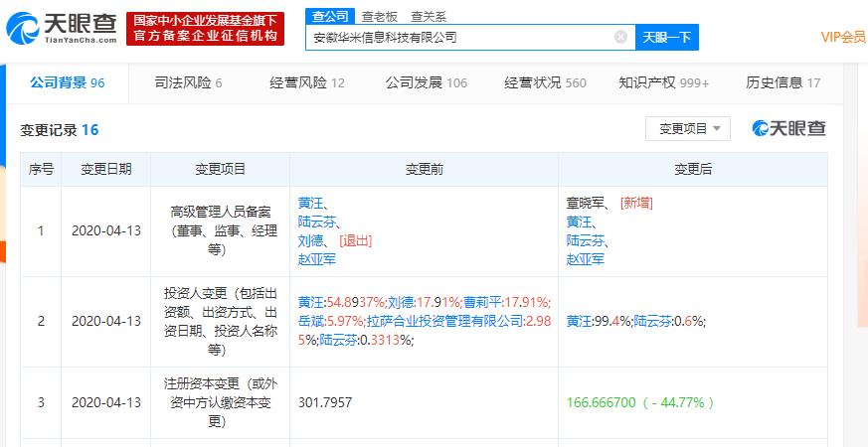Open the 变更项目 dropdown filter
This screenshot has width=868, height=447.
[688, 128]
